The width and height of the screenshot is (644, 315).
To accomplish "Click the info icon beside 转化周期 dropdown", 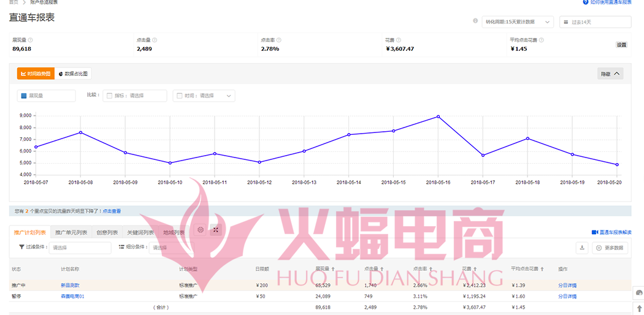I will coord(475,21).
